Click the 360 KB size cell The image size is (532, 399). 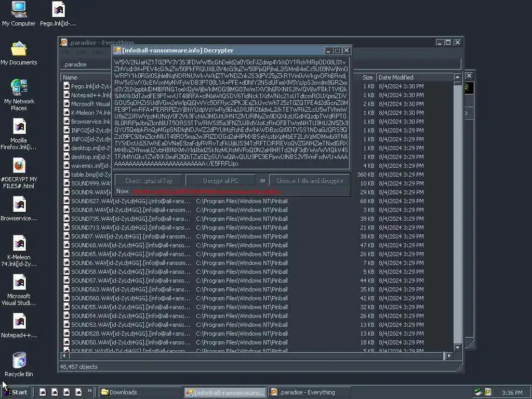point(365,175)
